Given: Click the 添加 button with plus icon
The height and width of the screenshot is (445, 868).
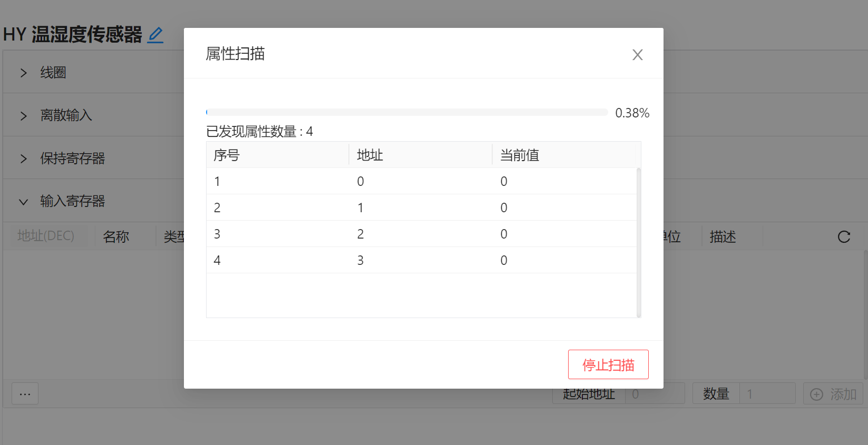Looking at the screenshot, I should point(833,394).
